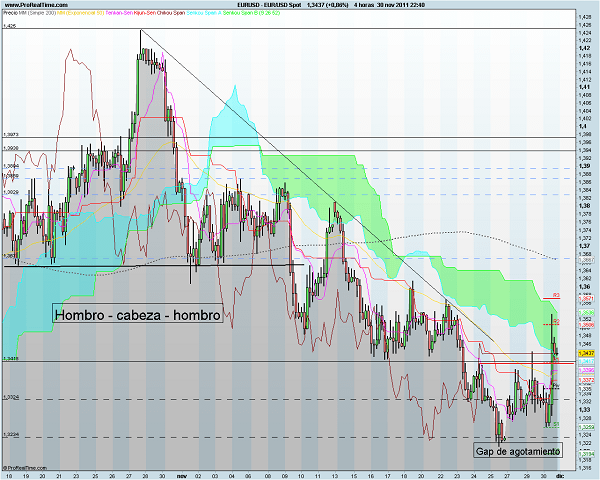Click the green price tag 1,3536
Screen dimensions: 600x480
tap(586, 313)
